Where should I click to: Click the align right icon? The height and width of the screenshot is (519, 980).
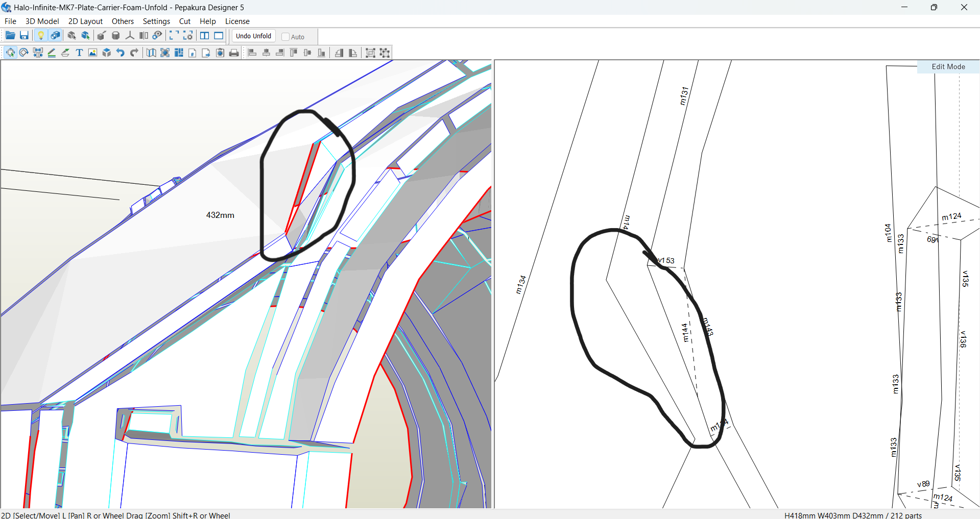pyautogui.click(x=280, y=53)
